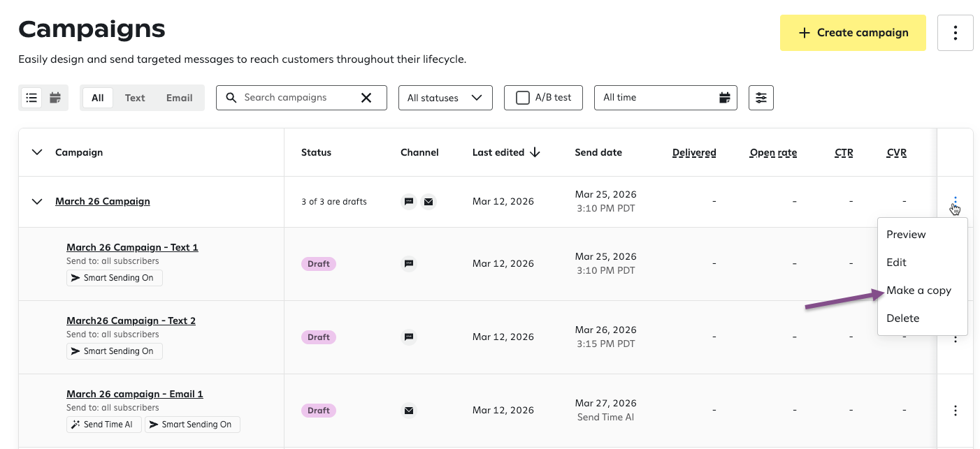Click calendar icon in All time date field
Image resolution: width=980 pixels, height=449 pixels.
click(x=725, y=98)
